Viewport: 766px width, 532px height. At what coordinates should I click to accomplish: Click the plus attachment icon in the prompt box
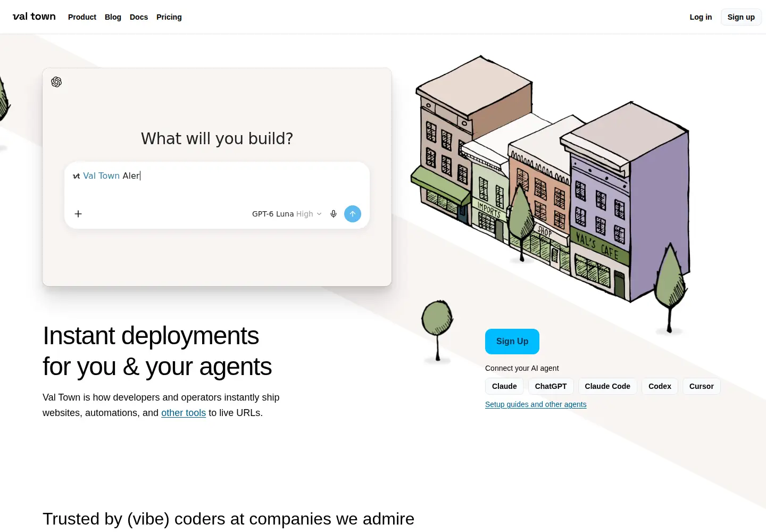click(x=78, y=214)
